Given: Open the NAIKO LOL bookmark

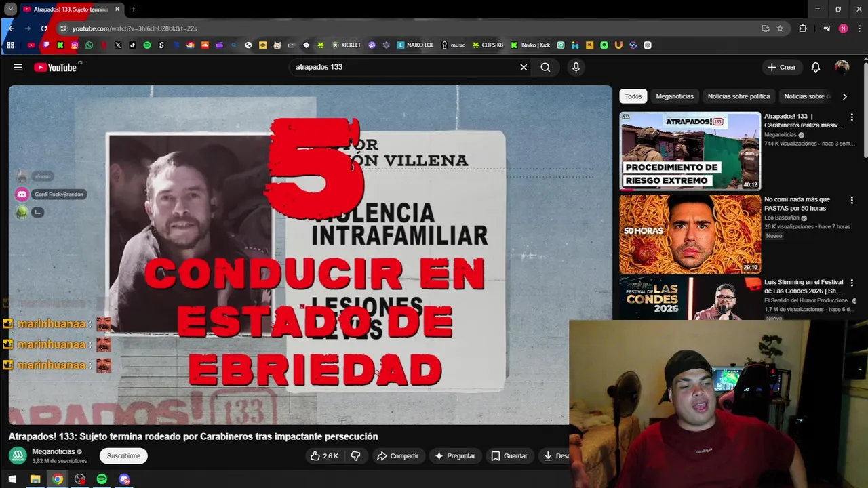Looking at the screenshot, I should [x=415, y=45].
